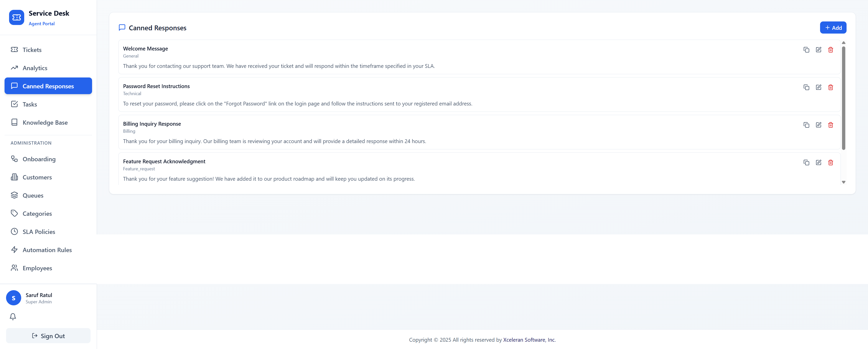Click the Service Desk logo icon
Viewport: 868px width, 349px height.
tap(16, 17)
